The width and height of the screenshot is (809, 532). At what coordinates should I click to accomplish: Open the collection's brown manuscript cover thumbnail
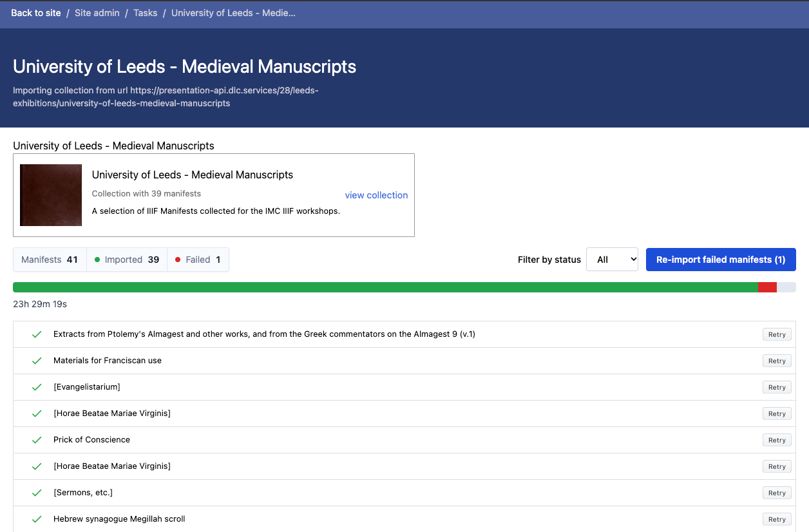pyautogui.click(x=51, y=195)
